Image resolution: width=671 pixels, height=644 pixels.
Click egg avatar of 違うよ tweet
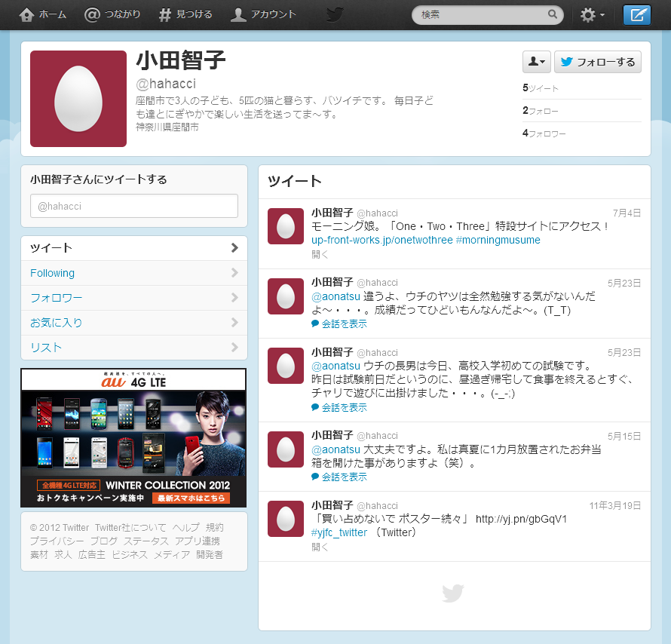pos(286,296)
